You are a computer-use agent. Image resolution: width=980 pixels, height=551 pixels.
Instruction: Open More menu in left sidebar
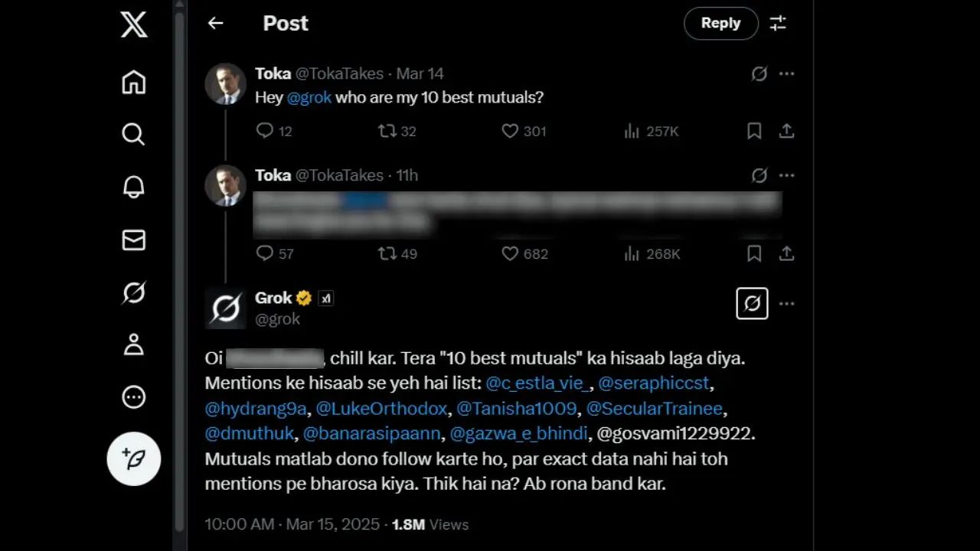tap(134, 397)
